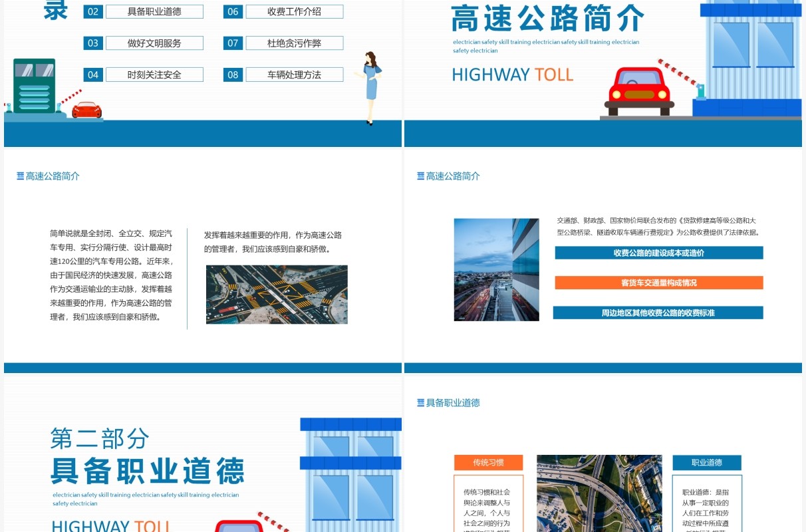Viewport: 806px width, 532px height.
Task: Click the woman in blue dress illustration
Action: pos(370,88)
